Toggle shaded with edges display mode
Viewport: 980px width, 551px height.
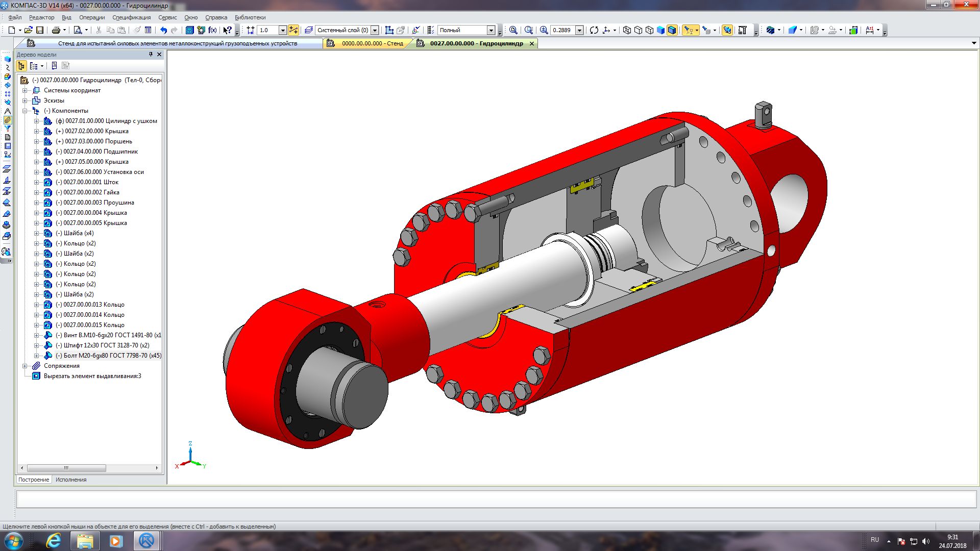coord(672,30)
